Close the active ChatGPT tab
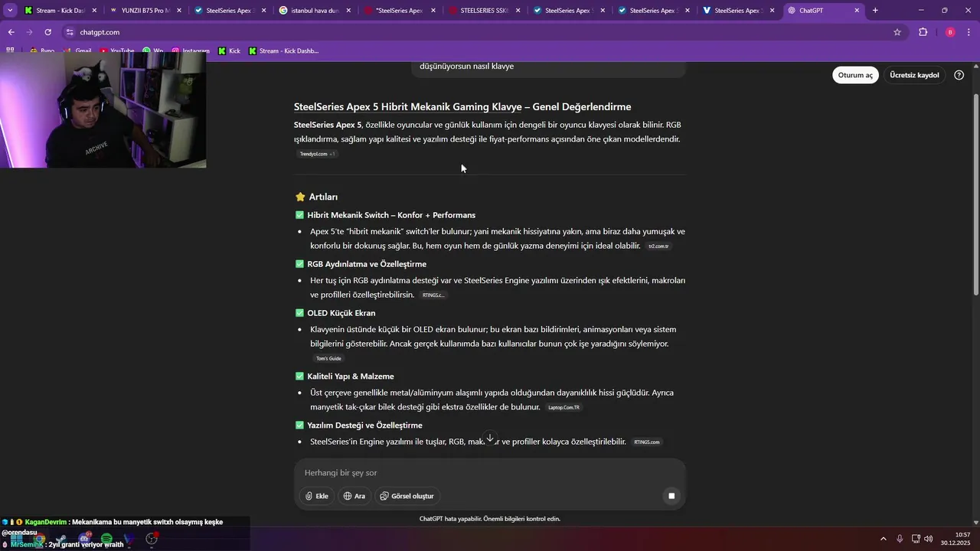This screenshot has width=980, height=551. click(x=857, y=11)
